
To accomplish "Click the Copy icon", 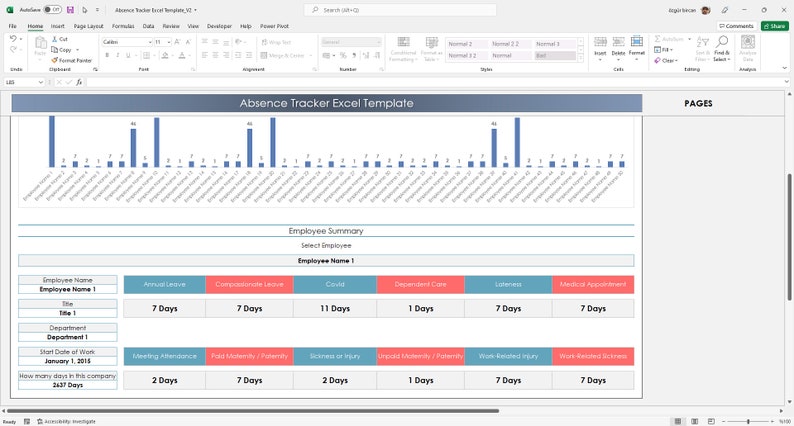I will pos(55,50).
